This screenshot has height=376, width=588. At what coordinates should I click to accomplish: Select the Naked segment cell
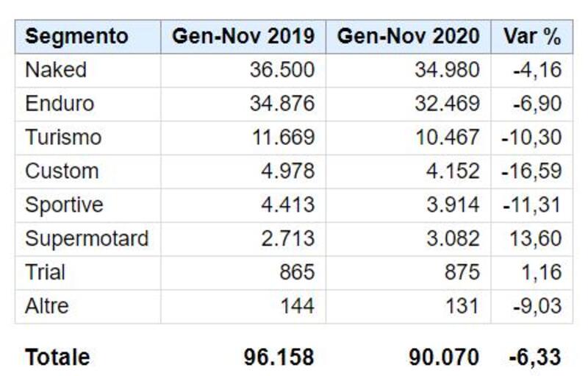[56, 70]
